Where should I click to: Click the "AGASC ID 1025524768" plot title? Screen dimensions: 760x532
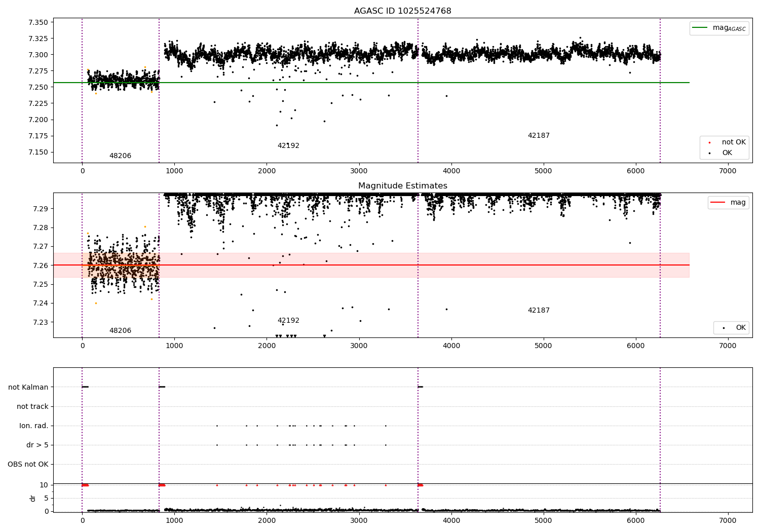[x=403, y=11]
